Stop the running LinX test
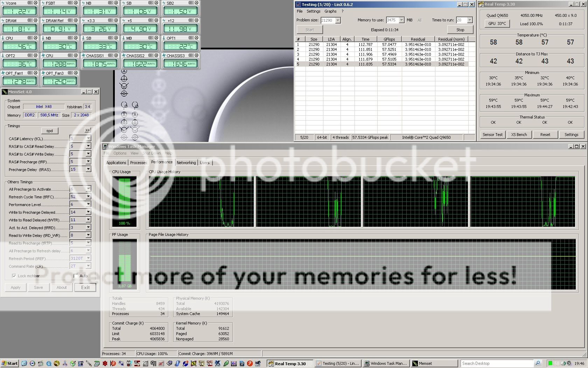This screenshot has width=588, height=368. [460, 30]
